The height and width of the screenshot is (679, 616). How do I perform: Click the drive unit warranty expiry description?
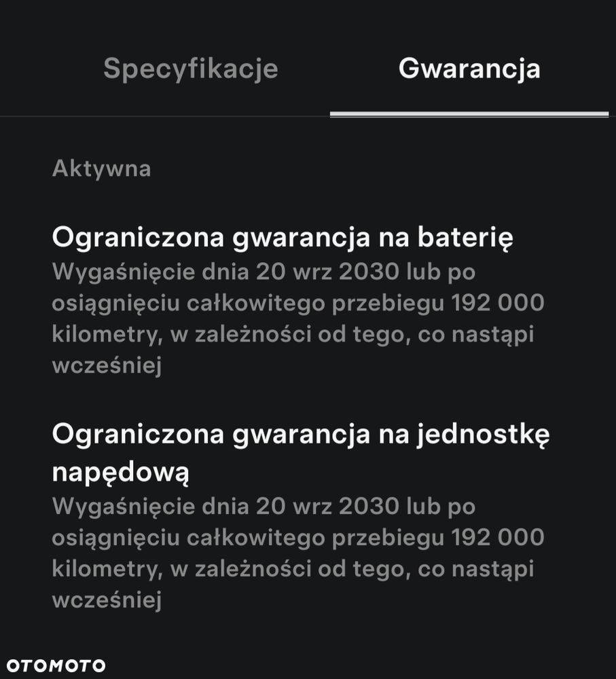pyautogui.click(x=298, y=553)
